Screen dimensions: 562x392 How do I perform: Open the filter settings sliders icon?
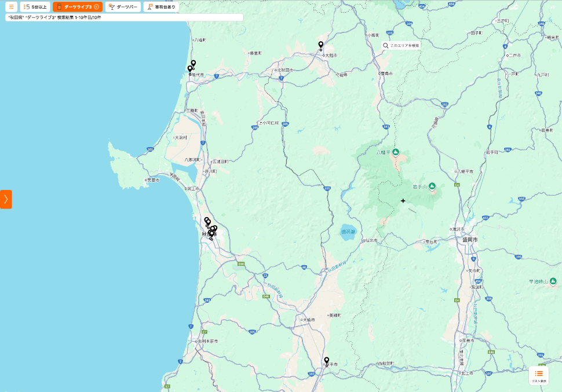click(x=11, y=7)
